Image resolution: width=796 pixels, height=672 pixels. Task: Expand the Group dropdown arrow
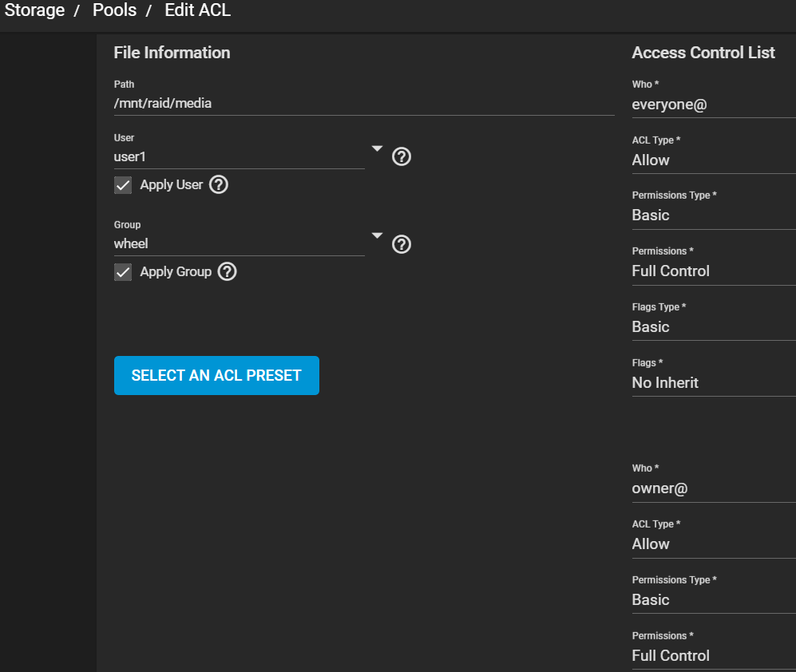pos(377,235)
